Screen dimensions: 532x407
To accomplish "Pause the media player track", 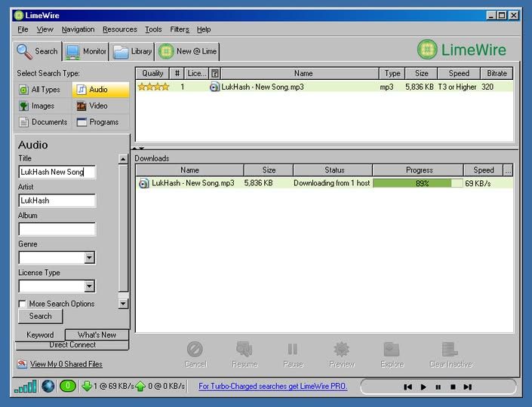I will click(438, 387).
